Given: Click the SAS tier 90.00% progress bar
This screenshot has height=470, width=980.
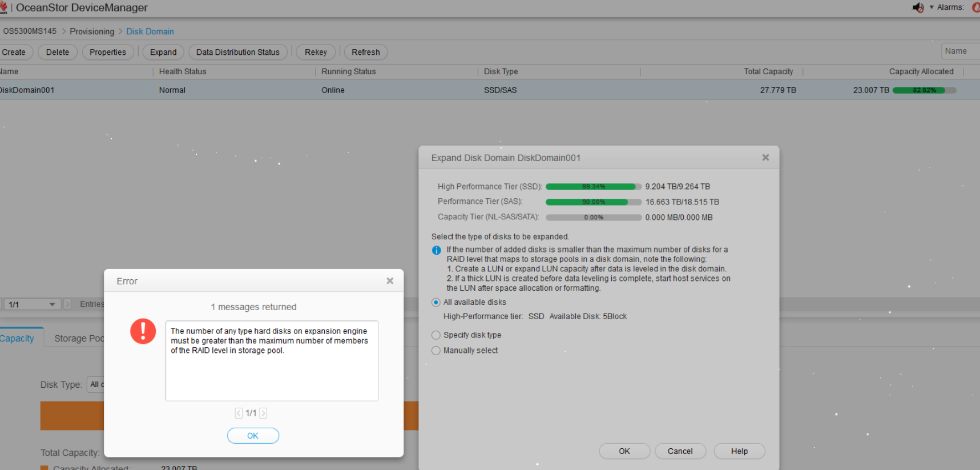Looking at the screenshot, I should pyautogui.click(x=594, y=202).
